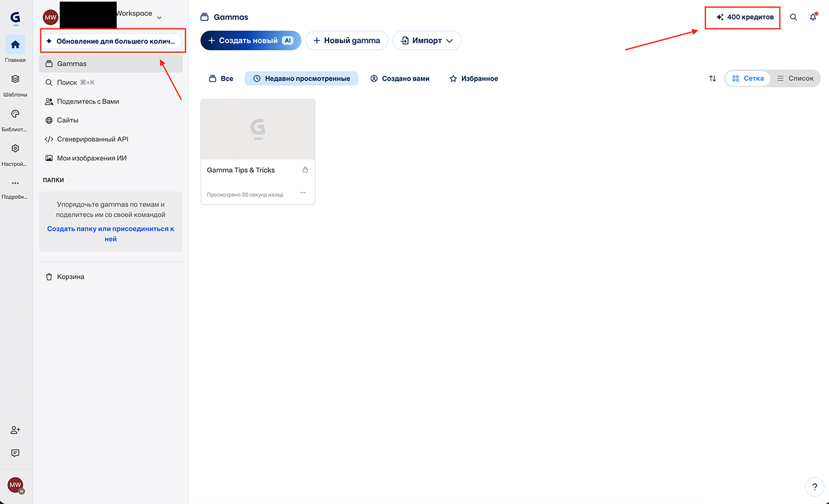Click Создать папку или присоединиться link

click(111, 234)
